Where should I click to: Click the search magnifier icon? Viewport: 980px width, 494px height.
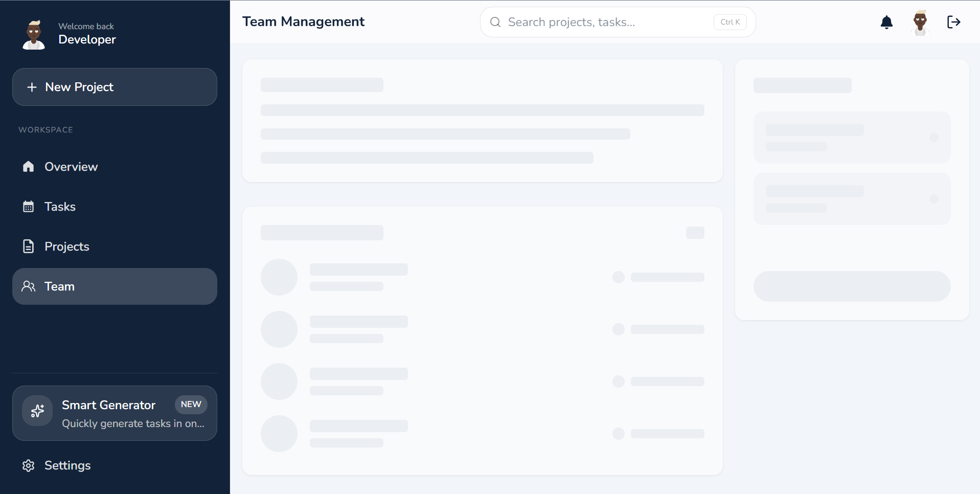pos(495,22)
